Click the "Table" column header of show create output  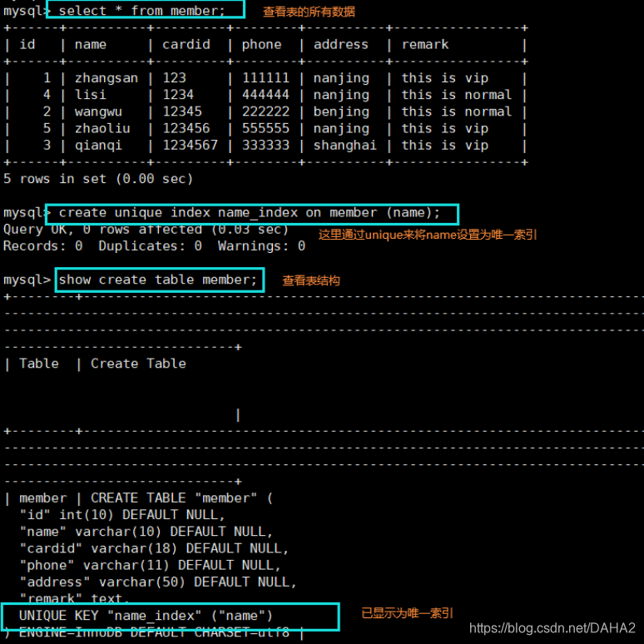[x=39, y=364]
